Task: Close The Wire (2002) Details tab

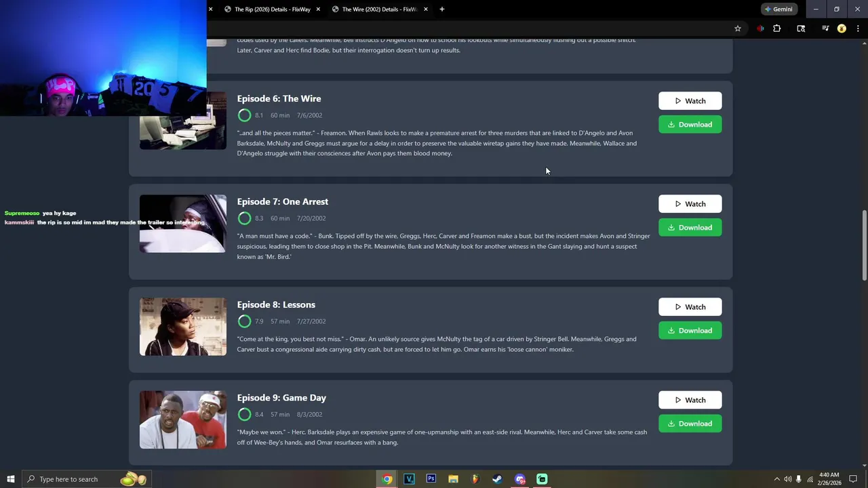Action: coord(426,9)
